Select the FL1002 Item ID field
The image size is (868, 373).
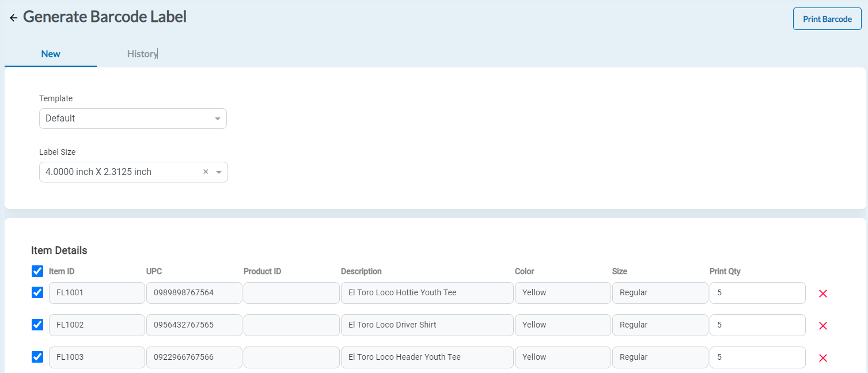pyautogui.click(x=97, y=325)
